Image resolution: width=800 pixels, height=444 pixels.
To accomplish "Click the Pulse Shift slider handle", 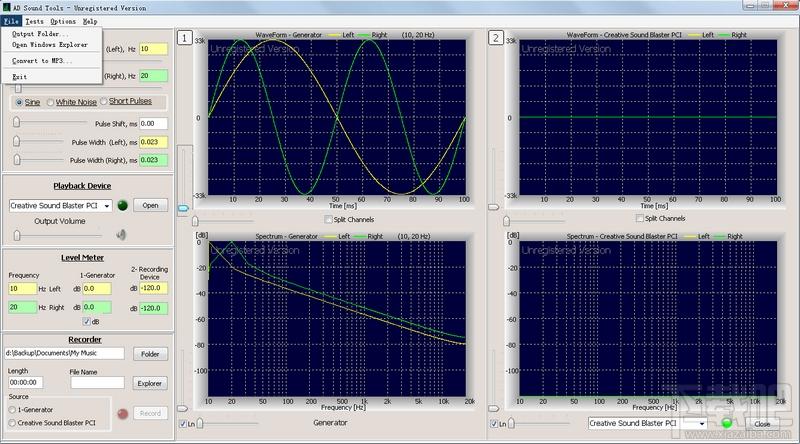I will [16, 122].
